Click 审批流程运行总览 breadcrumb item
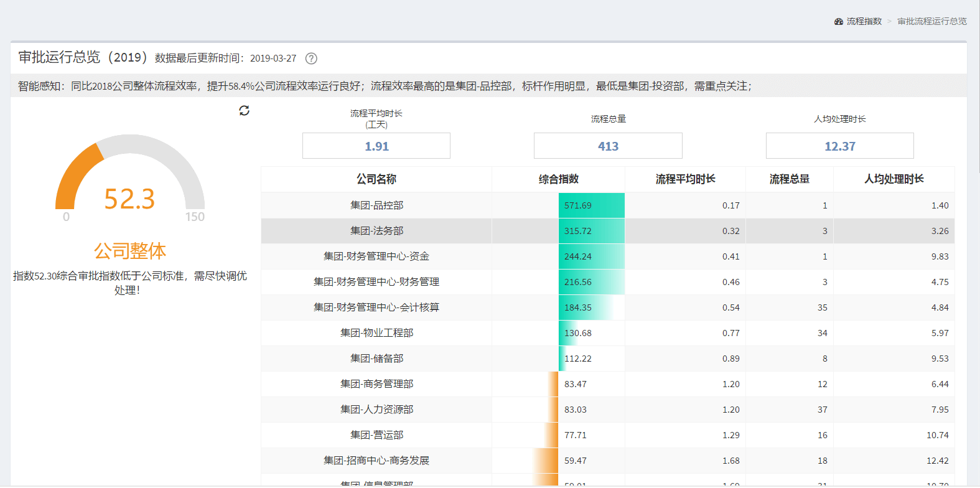980x488 pixels. tap(931, 21)
